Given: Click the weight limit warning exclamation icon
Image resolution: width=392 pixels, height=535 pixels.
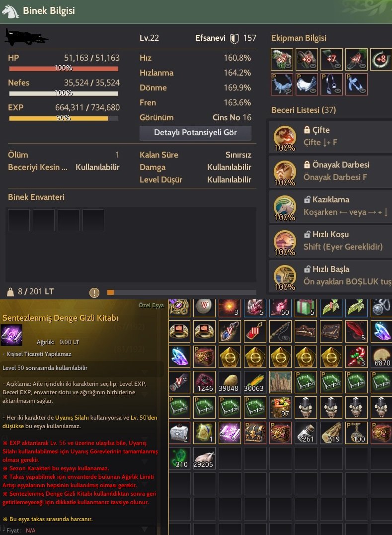Looking at the screenshot, I should [94, 292].
